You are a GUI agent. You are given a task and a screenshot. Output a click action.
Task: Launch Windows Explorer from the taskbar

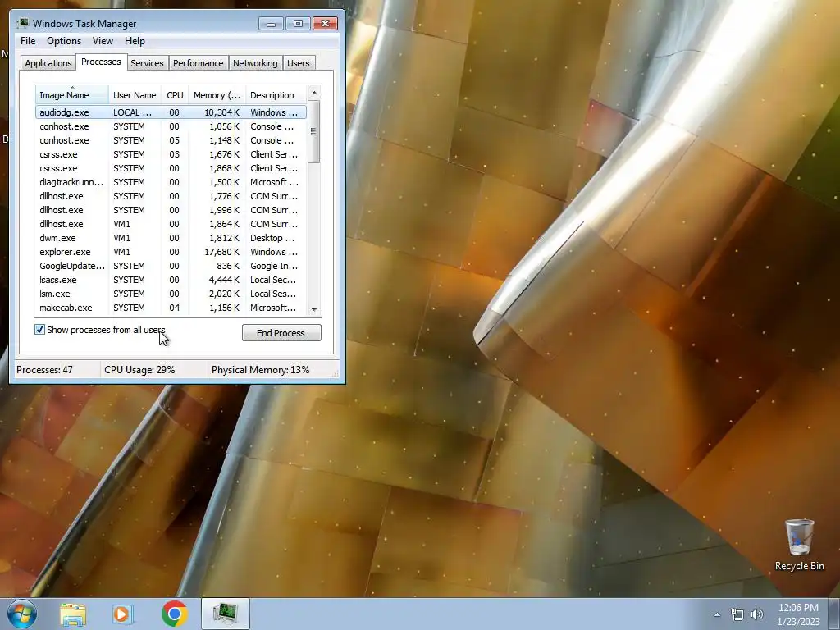(x=73, y=614)
